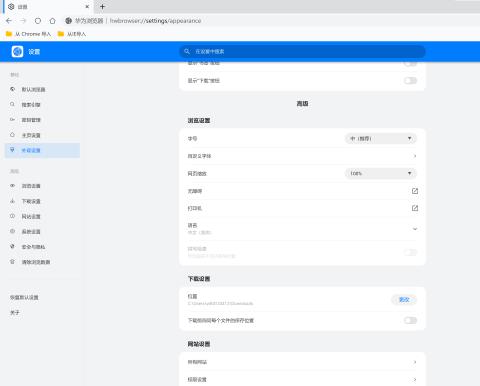The width and height of the screenshot is (480, 386).
Task: Click the 下载设置 heading in content
Action: [x=199, y=279]
